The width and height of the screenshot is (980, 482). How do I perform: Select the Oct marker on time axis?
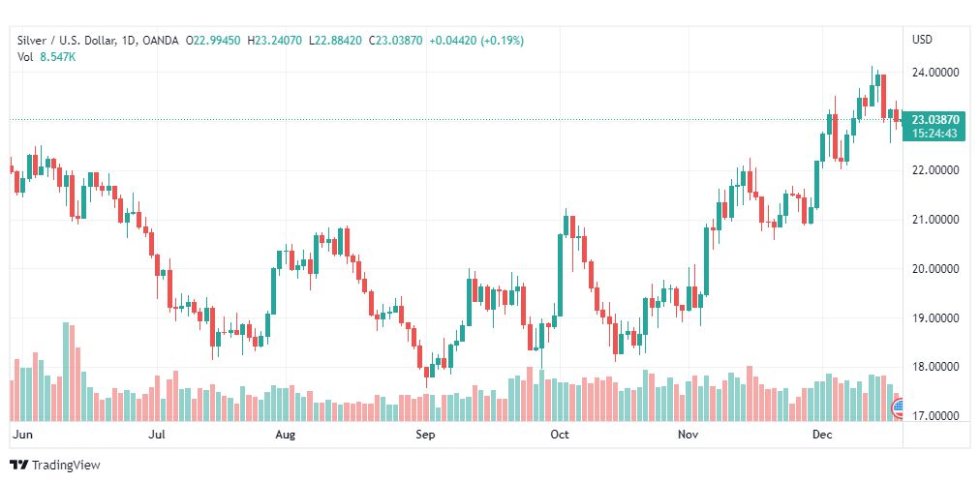click(559, 436)
